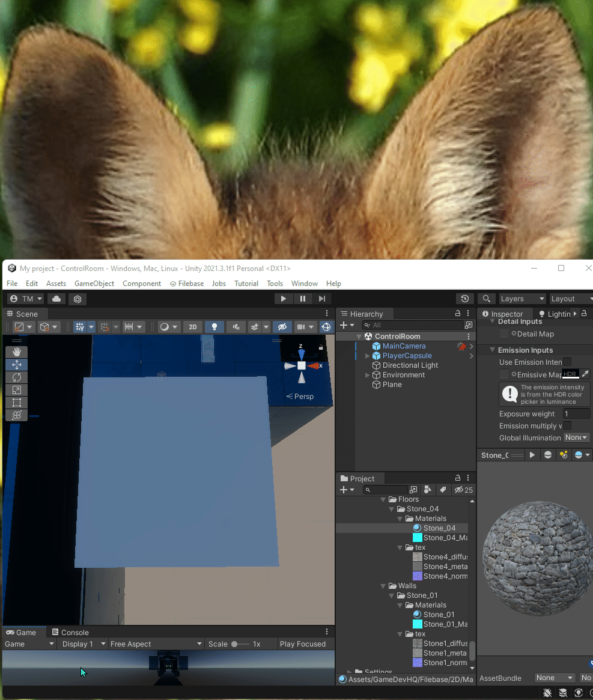Click the Play button to stop play mode
593x700 pixels.
pos(283,298)
